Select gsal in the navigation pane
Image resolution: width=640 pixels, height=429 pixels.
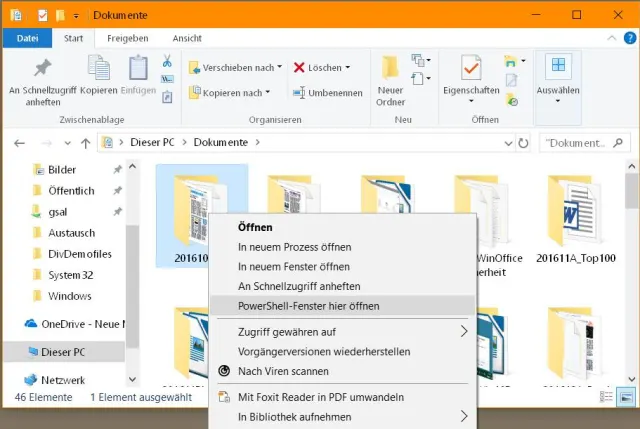(x=58, y=212)
